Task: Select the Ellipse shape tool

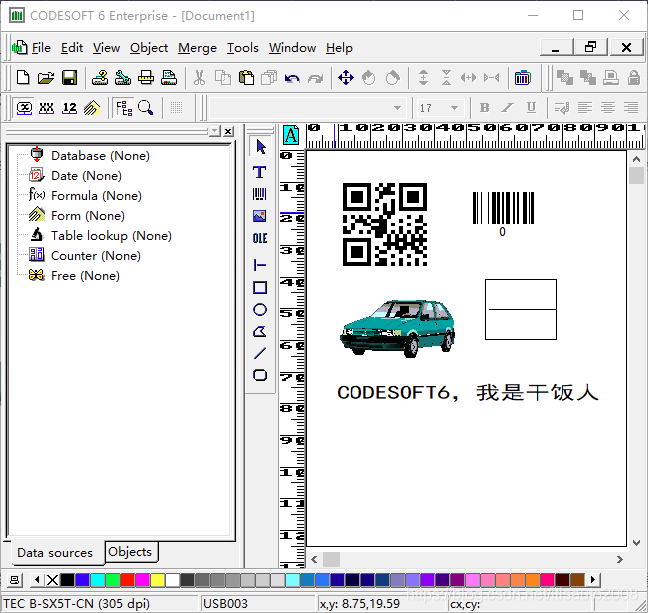Action: click(260, 310)
